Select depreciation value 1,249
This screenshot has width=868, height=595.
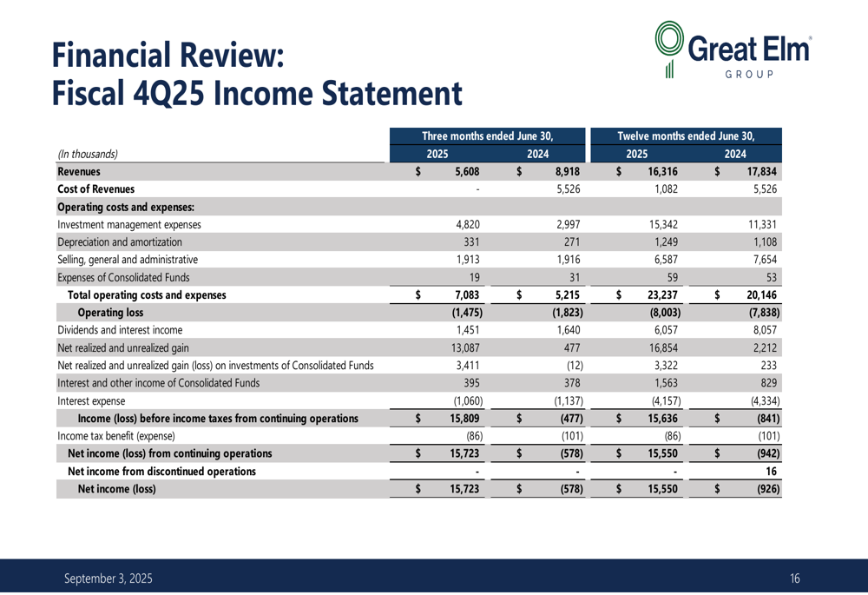point(666,242)
